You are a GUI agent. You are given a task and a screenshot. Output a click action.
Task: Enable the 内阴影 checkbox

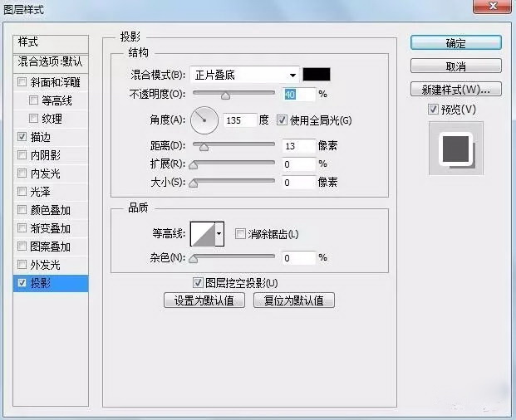tap(22, 154)
